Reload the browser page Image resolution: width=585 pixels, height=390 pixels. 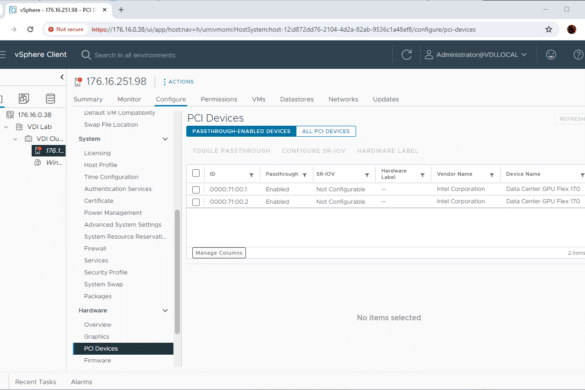pyautogui.click(x=30, y=29)
